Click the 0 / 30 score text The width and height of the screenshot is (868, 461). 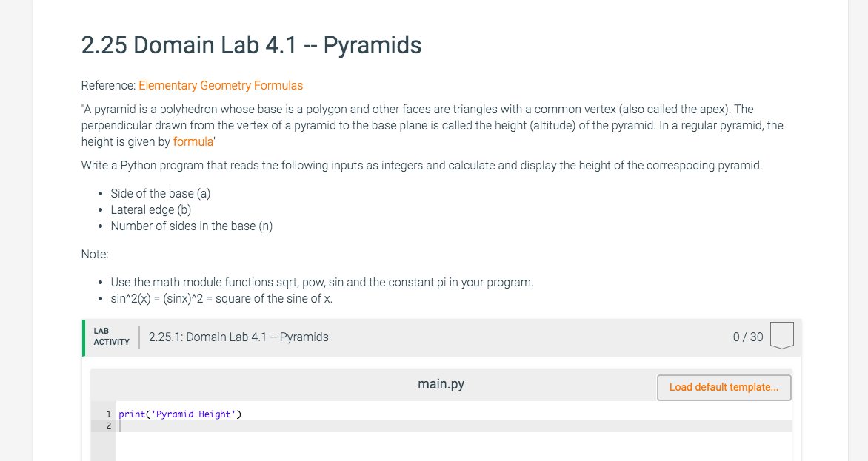748,337
